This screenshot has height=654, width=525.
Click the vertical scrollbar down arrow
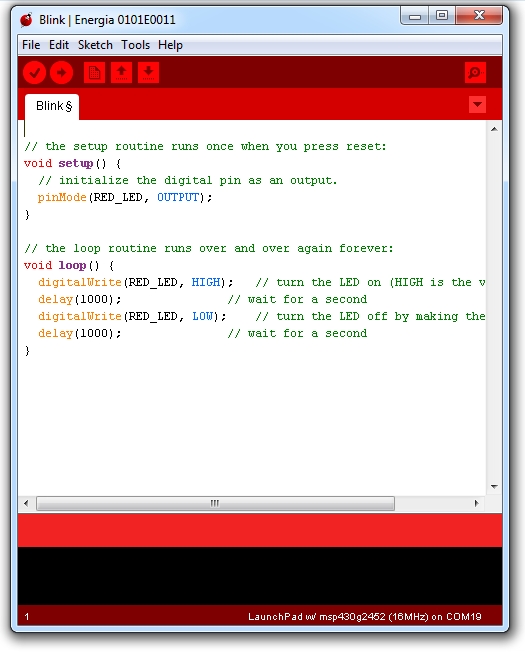pos(494,486)
